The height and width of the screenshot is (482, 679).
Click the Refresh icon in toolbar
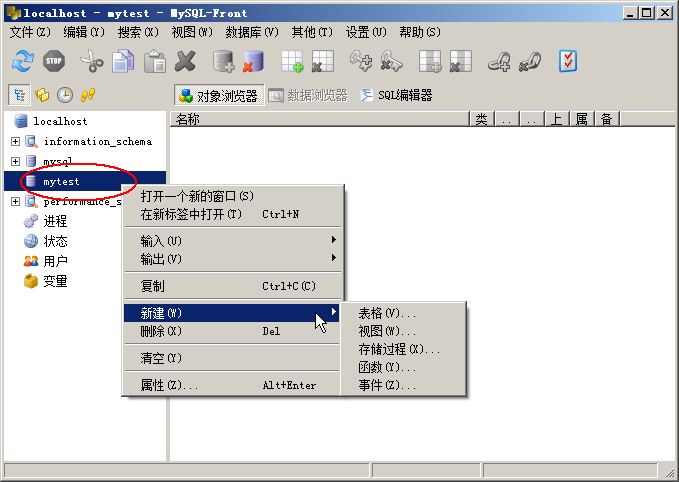23,61
